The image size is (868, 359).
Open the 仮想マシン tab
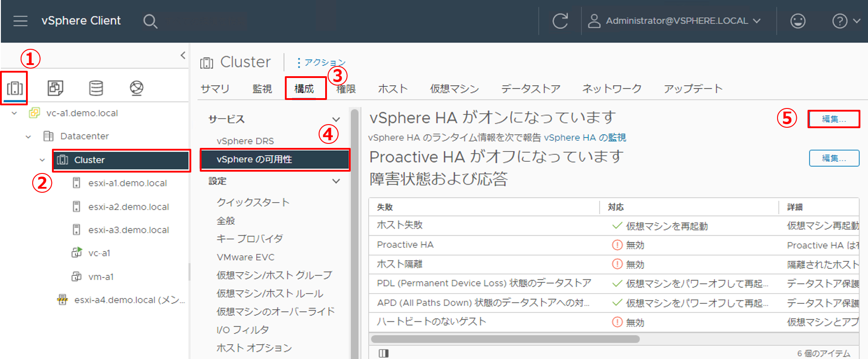pos(455,89)
